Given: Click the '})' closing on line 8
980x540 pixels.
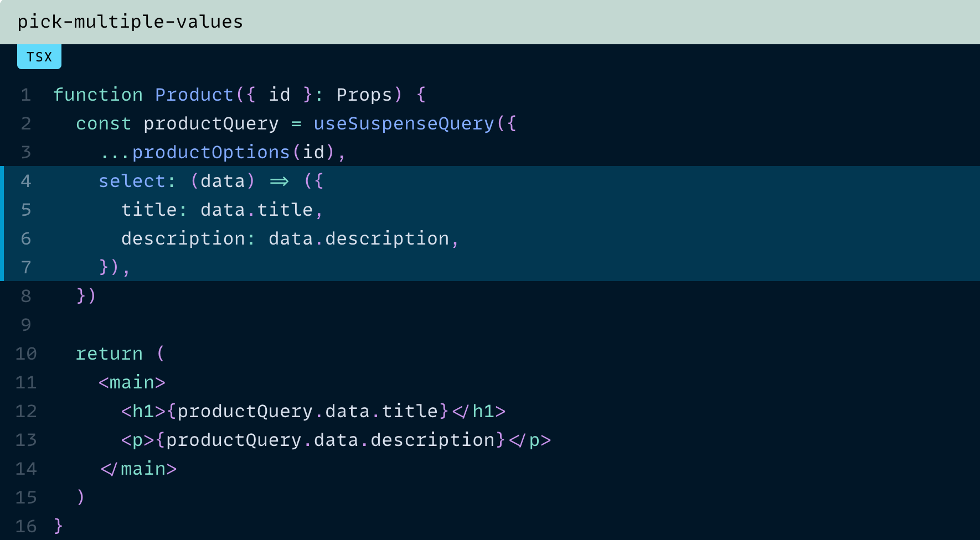Looking at the screenshot, I should (86, 296).
